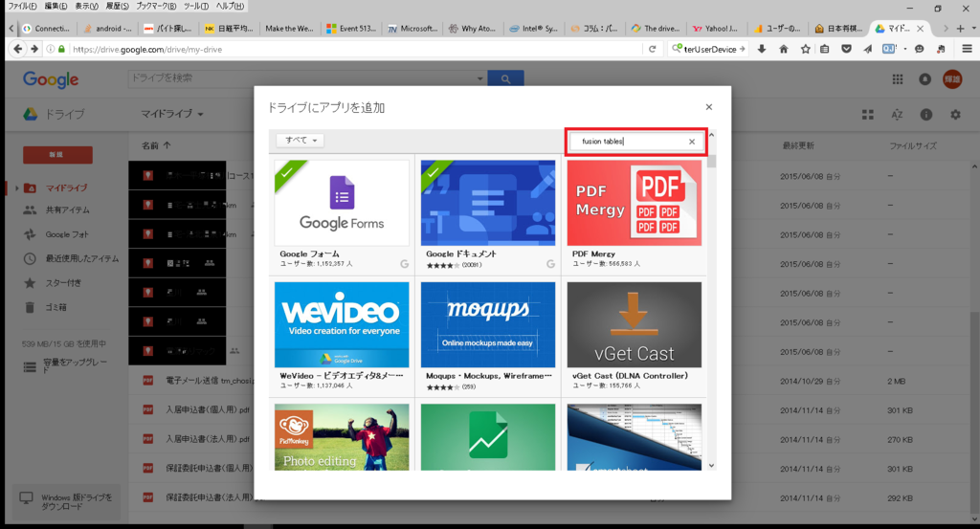980x529 pixels.
Task: Close the add apps to Drive dialog
Action: (x=709, y=107)
